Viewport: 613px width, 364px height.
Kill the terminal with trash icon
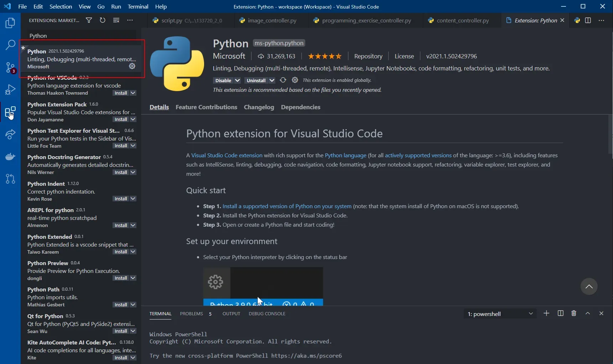tap(574, 313)
